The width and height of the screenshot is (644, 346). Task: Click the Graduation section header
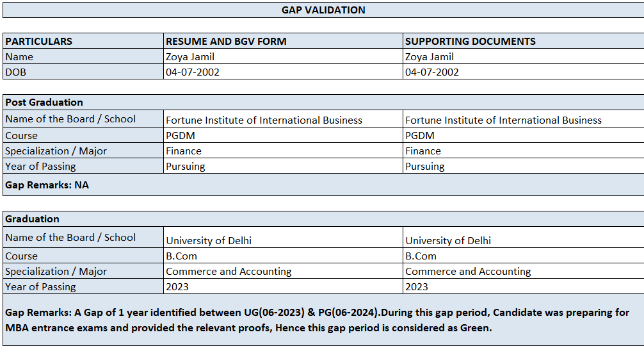tap(323, 218)
